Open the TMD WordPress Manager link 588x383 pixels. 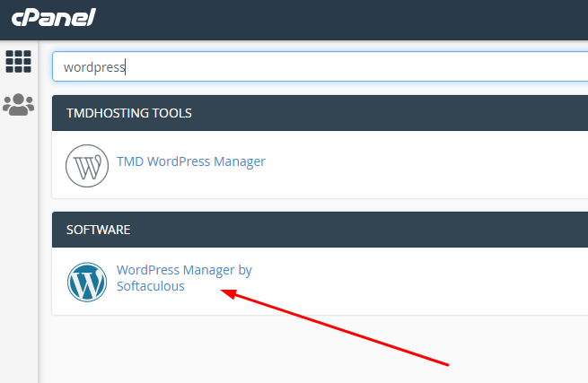point(191,162)
